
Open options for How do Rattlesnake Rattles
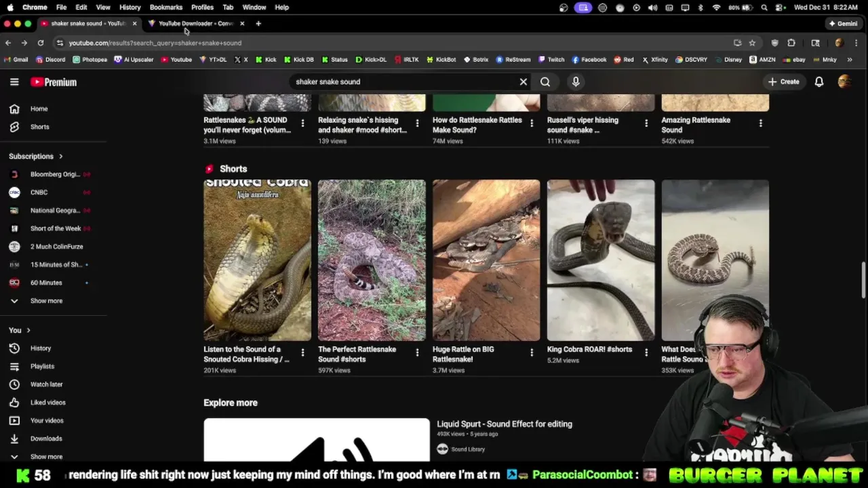tap(532, 123)
